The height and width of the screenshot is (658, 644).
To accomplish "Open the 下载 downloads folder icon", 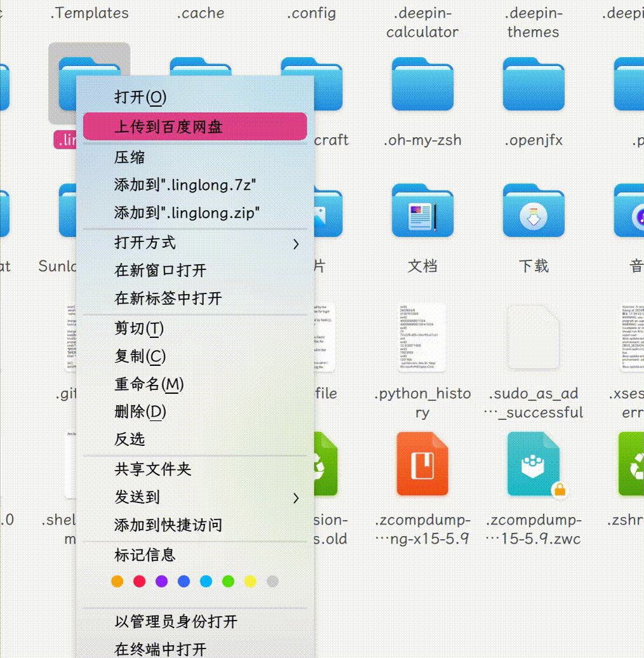I will pos(533,210).
